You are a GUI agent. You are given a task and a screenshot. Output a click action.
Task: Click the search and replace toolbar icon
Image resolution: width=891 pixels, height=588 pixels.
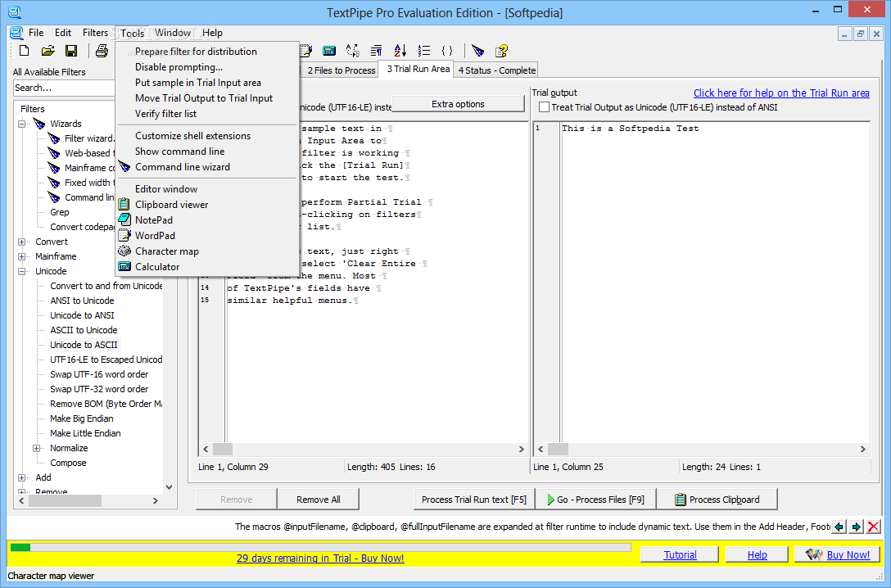coord(353,51)
